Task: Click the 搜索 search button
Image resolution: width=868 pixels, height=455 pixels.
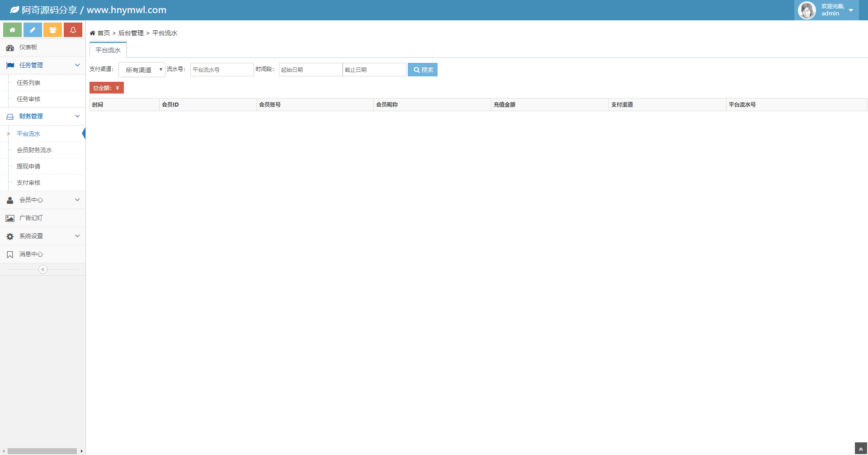Action: 422,70
